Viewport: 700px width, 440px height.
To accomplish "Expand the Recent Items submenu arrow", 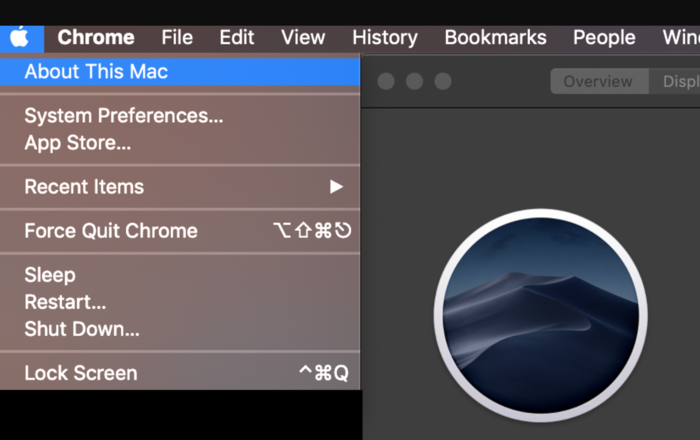I will click(336, 187).
